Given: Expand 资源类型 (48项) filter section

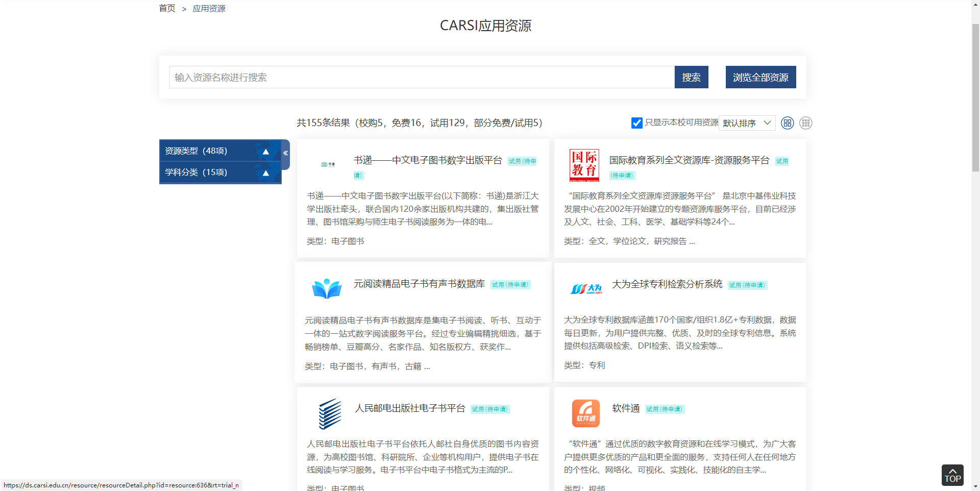Looking at the screenshot, I should pos(220,151).
